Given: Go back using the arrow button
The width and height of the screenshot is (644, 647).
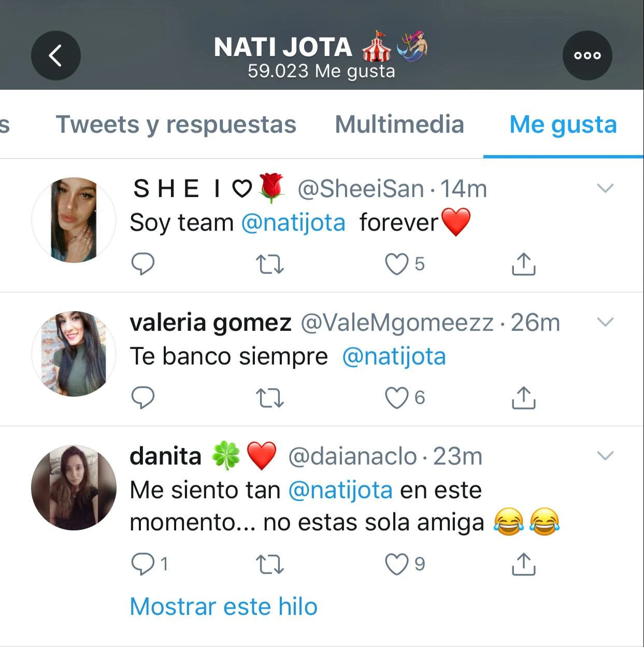Looking at the screenshot, I should 55,55.
